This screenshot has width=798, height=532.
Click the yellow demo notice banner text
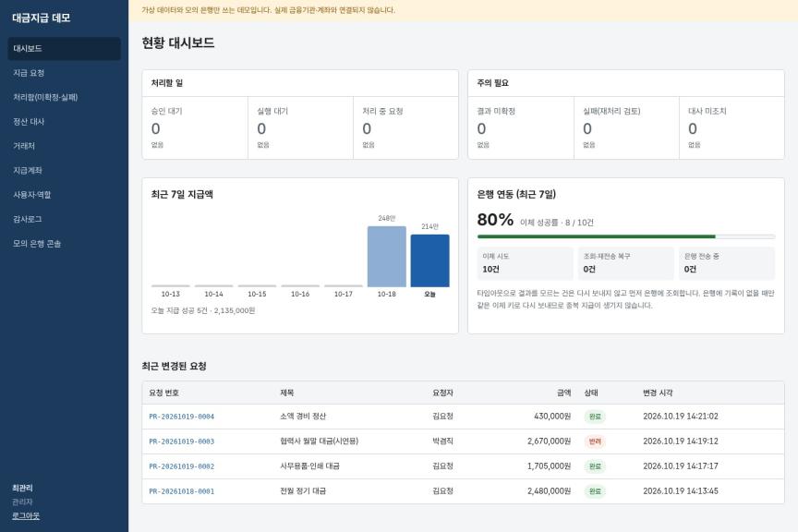coord(268,10)
